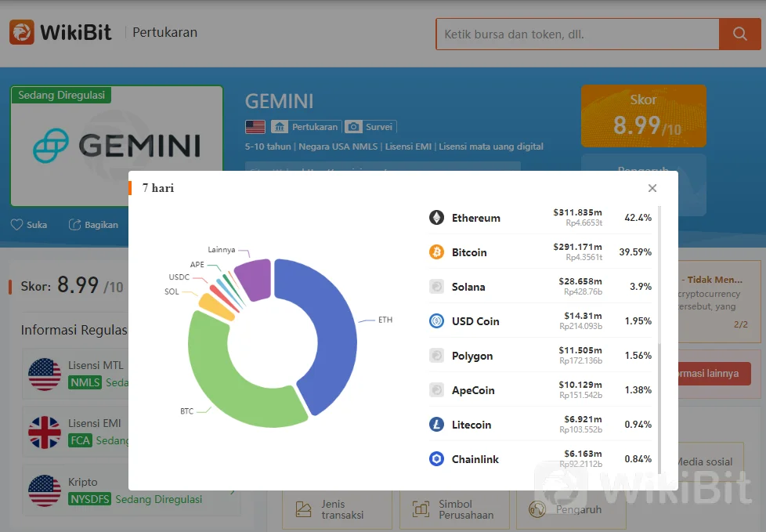Click the 42.4% Ethereum percentage

click(x=638, y=218)
